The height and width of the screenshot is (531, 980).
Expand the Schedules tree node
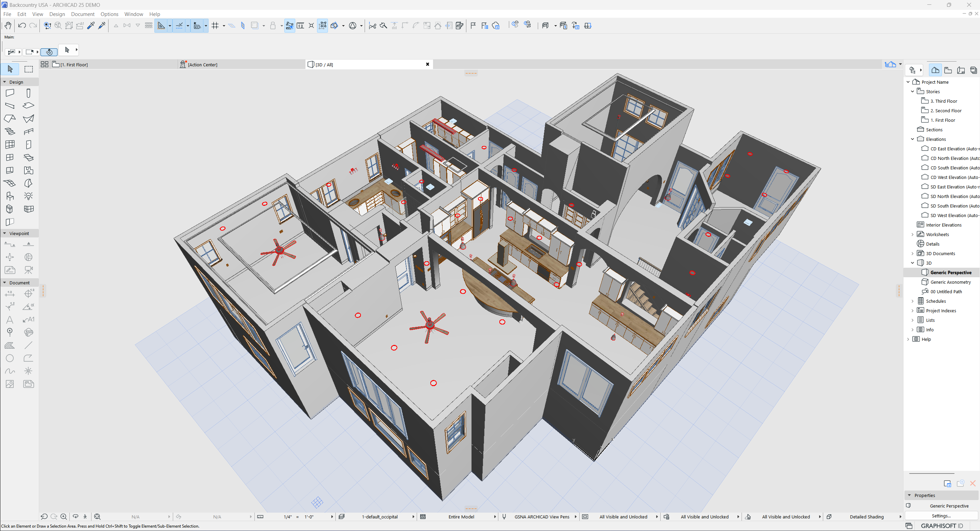[912, 301]
